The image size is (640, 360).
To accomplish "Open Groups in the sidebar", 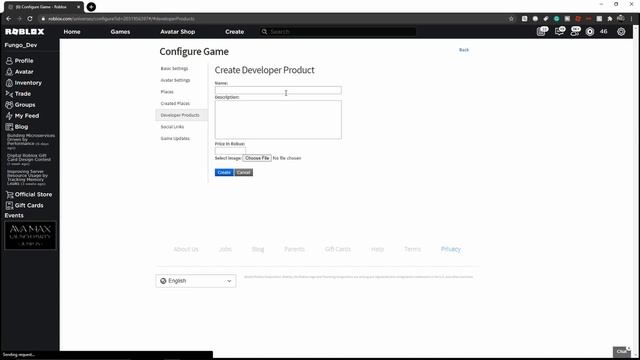I will coord(20,104).
